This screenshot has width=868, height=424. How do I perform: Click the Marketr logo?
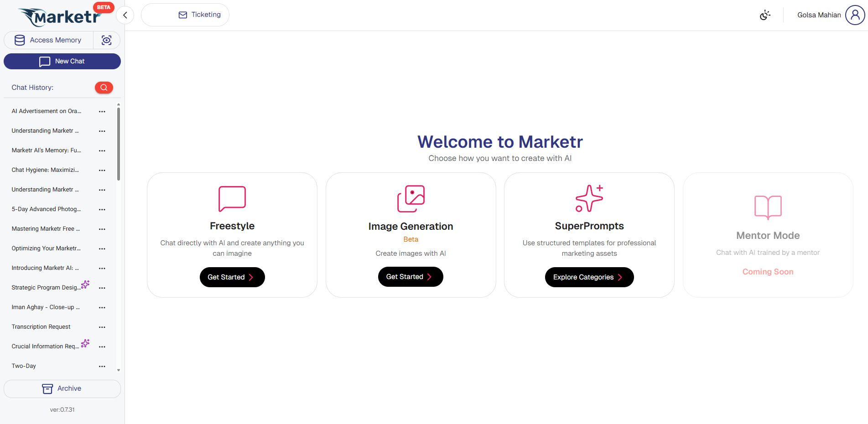(60, 17)
